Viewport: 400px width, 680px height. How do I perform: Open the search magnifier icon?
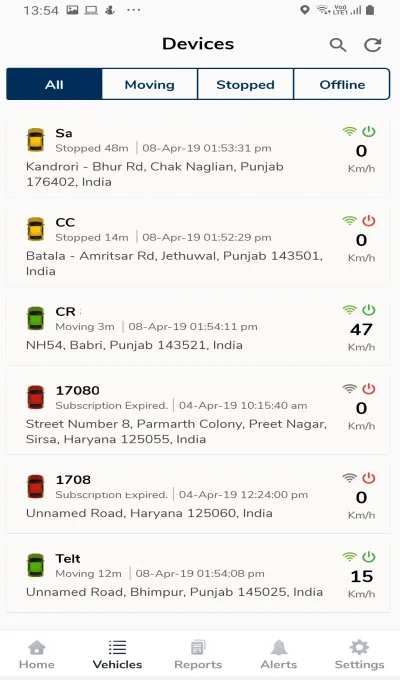[338, 45]
